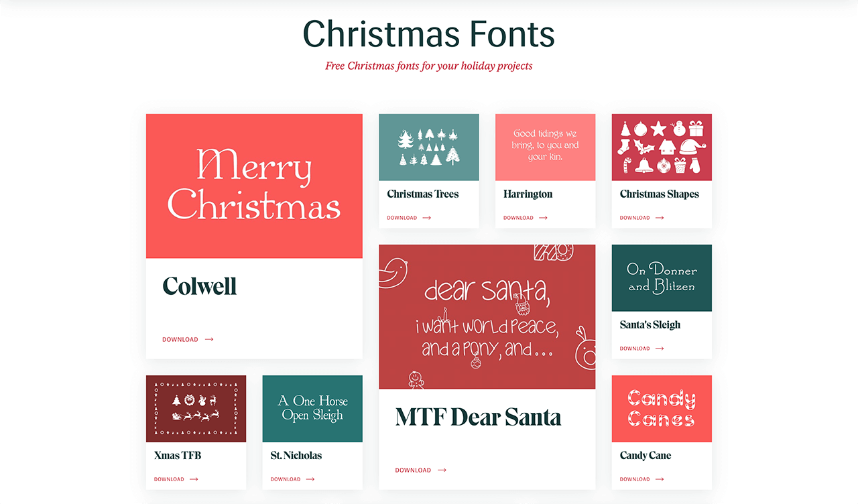
Task: Click the arrow icon under Harrington
Action: point(543,218)
